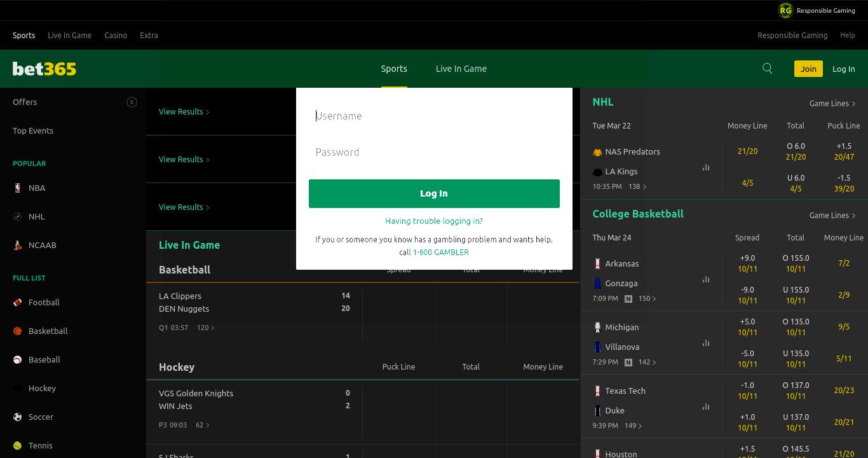Expand 150 markets for Arkansas vs Gonzaga
Screen dimensions: 868x458
click(x=648, y=298)
